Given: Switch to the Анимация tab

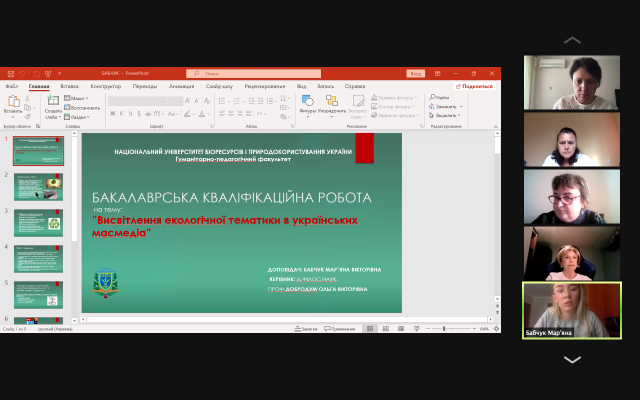Looking at the screenshot, I should [x=182, y=86].
